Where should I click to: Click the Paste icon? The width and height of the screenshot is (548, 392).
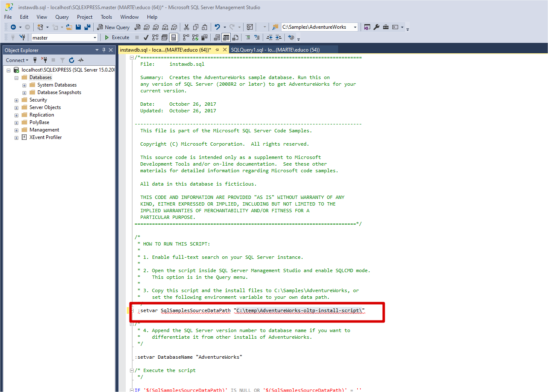click(204, 27)
